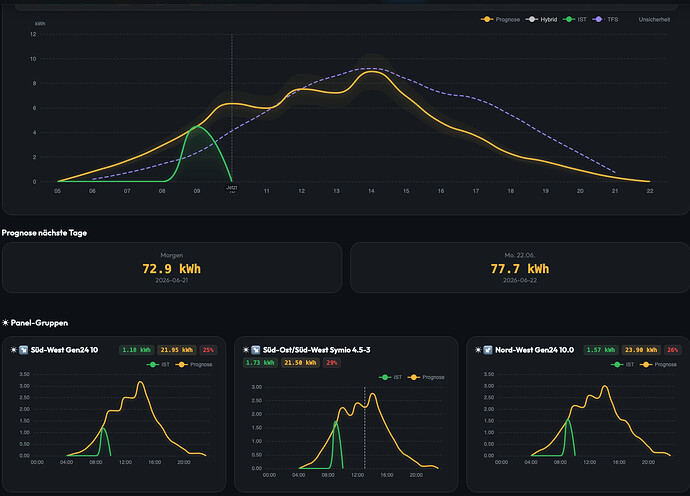Click the dashed now-line in Süd-Ost/Süd-West Symio chart
Screen dimensions: 690x496
pyautogui.click(x=364, y=427)
